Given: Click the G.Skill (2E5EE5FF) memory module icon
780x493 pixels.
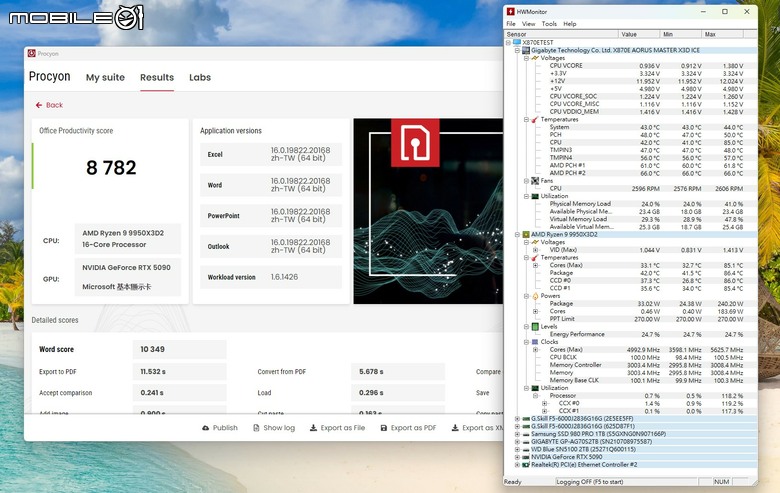Looking at the screenshot, I should coord(526,419).
